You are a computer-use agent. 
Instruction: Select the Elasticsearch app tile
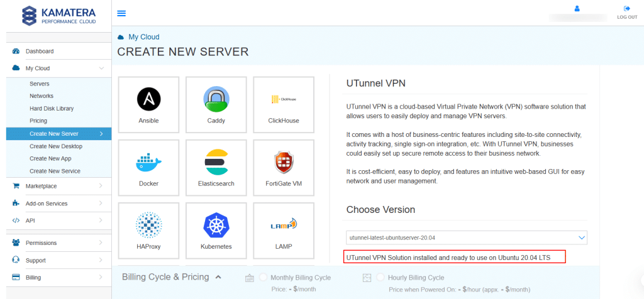point(216,167)
